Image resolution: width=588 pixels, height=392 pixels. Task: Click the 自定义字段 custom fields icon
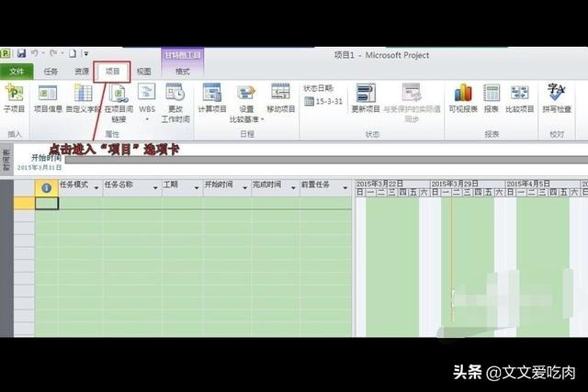(x=83, y=97)
